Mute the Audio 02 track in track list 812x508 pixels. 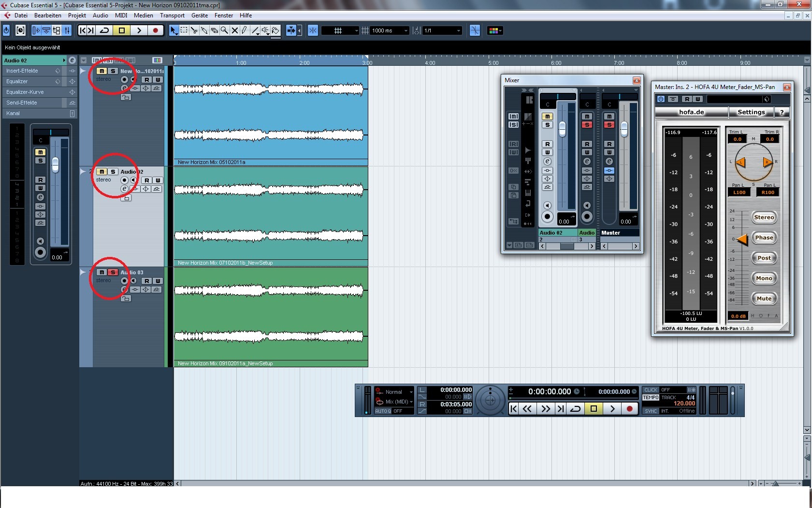(x=101, y=172)
